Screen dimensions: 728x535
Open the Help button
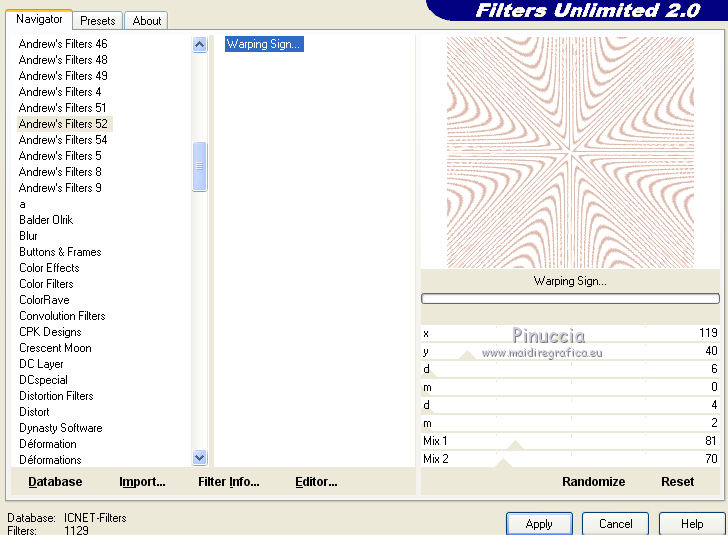(692, 524)
